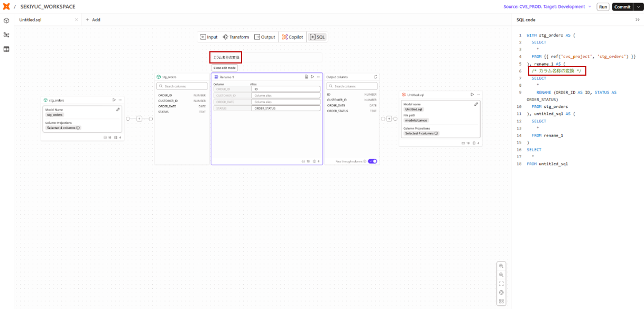This screenshot has height=309, width=644.
Task: Open the Output operator menu
Action: (x=265, y=37)
